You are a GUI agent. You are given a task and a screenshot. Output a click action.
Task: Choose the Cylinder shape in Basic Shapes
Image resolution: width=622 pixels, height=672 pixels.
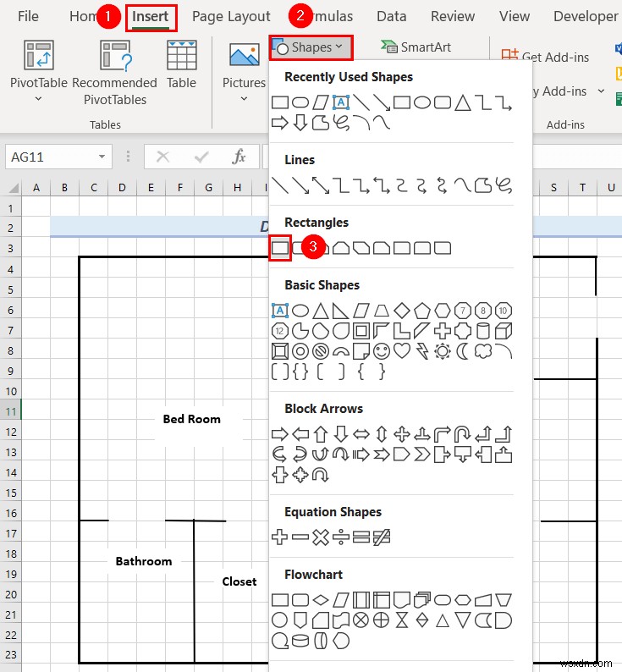coord(483,331)
